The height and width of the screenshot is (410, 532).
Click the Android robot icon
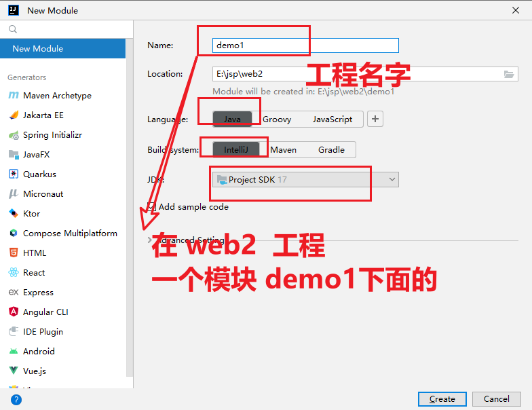tap(14, 352)
